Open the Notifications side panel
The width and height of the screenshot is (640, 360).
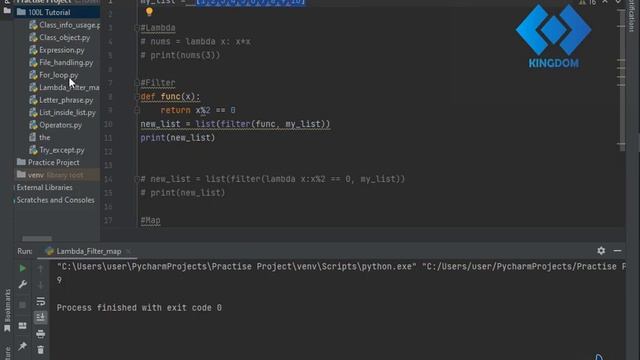632,16
